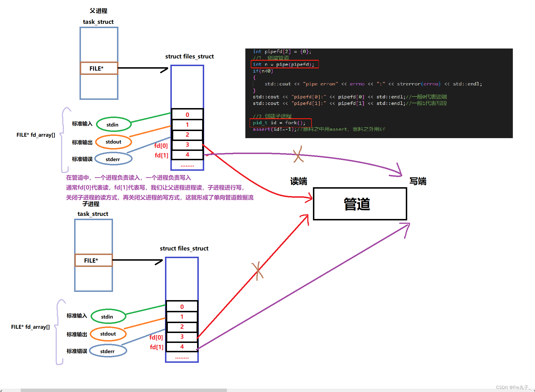Viewport: 535px width, 392px height.
Task: Click the 标准输出 label in the 子进程 diagram
Action: (77, 334)
